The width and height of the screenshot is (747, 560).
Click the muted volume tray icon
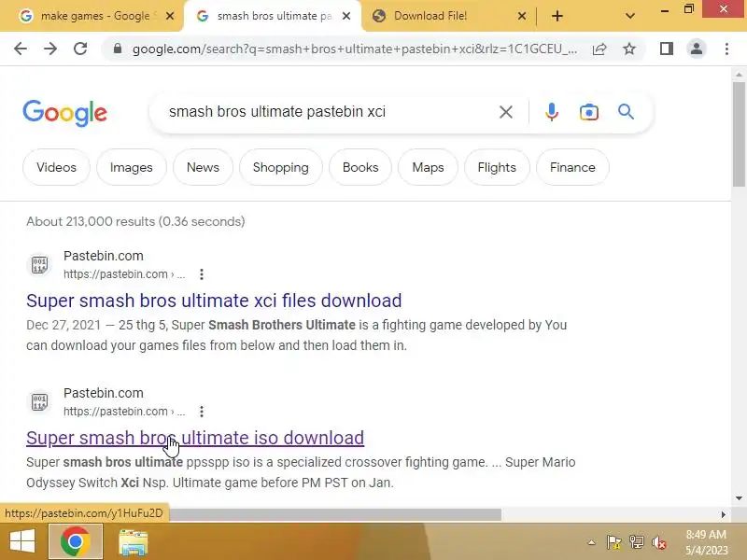(659, 542)
